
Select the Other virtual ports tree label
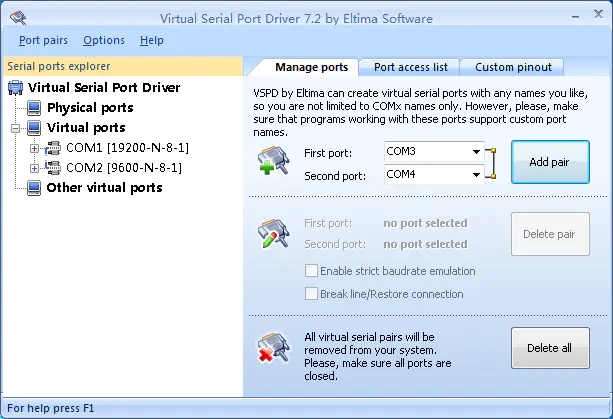click(x=104, y=188)
